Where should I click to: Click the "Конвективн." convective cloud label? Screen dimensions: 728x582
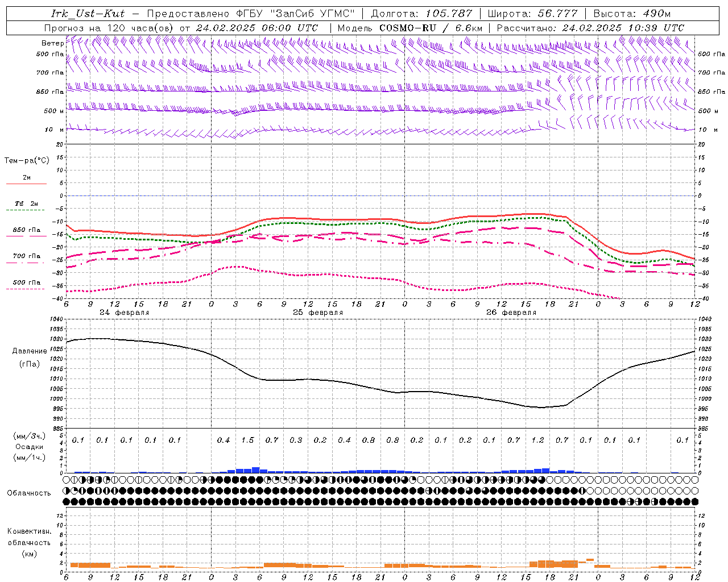(x=29, y=531)
